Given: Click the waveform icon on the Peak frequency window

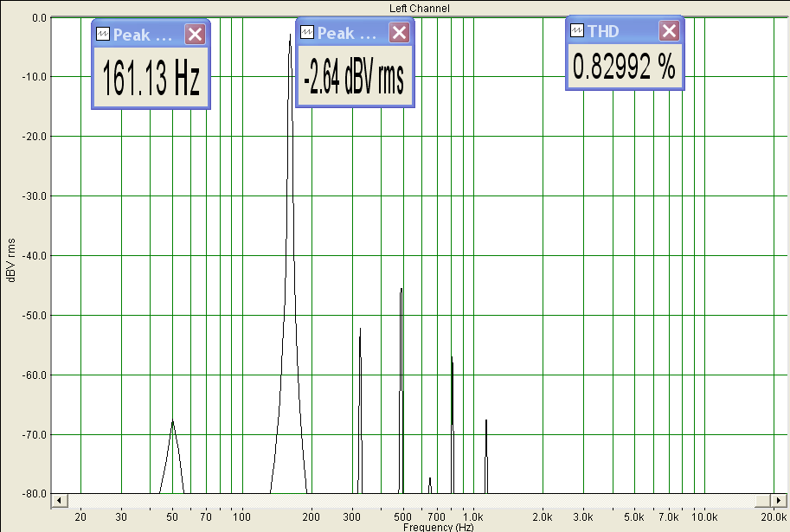Looking at the screenshot, I should 103,34.
